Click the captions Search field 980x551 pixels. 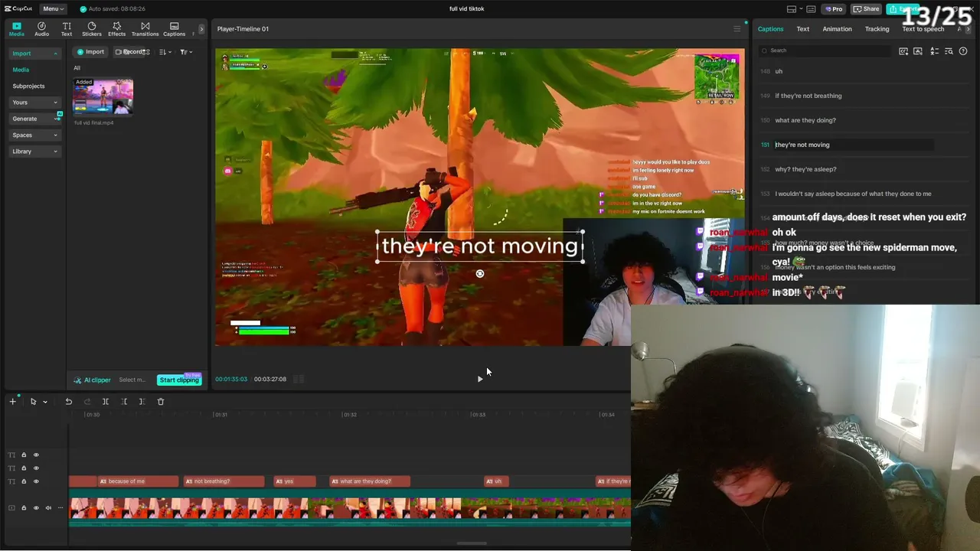825,51
